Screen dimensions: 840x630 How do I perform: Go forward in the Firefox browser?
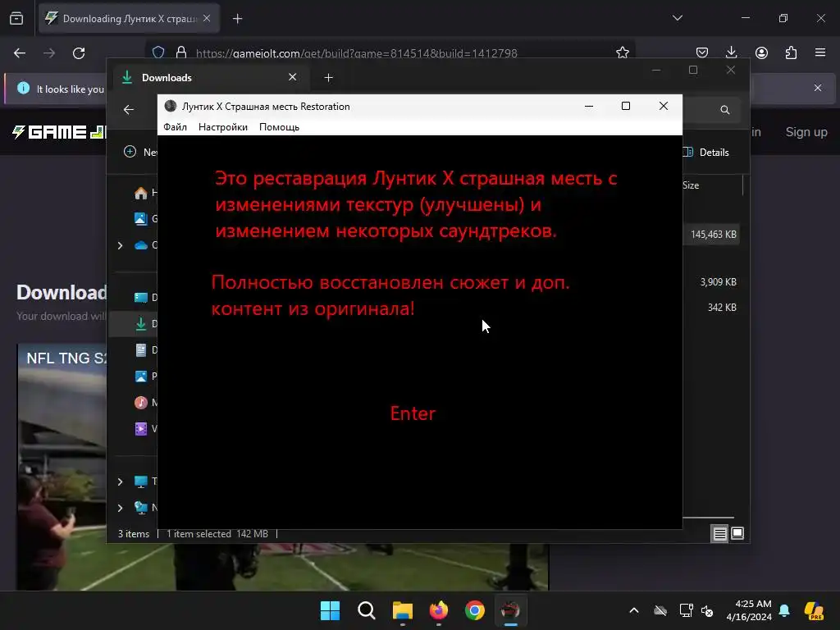[49, 53]
